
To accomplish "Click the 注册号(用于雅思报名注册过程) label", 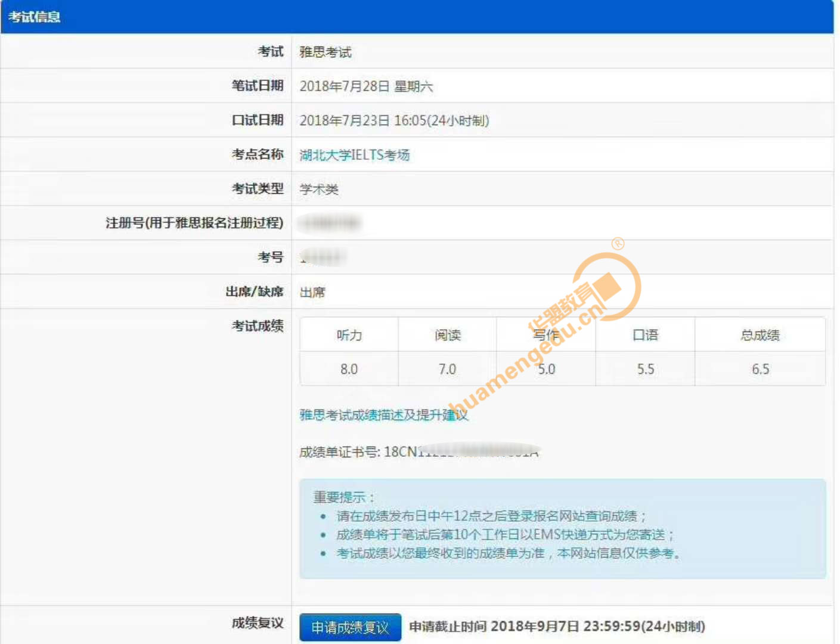I will point(194,223).
